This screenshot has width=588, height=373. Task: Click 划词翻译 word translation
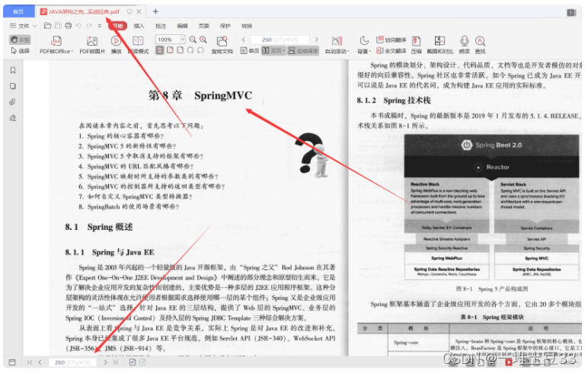[391, 40]
